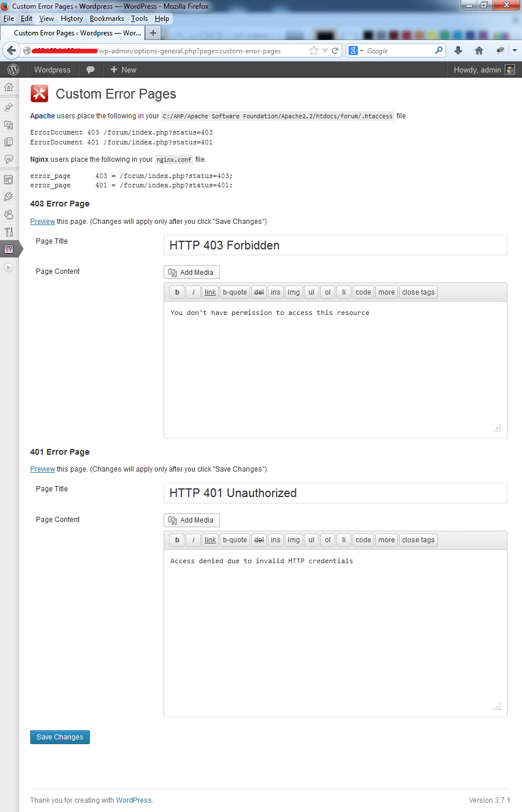Viewport: 522px width, 812px height.
Task: Open the View menu
Action: point(46,19)
